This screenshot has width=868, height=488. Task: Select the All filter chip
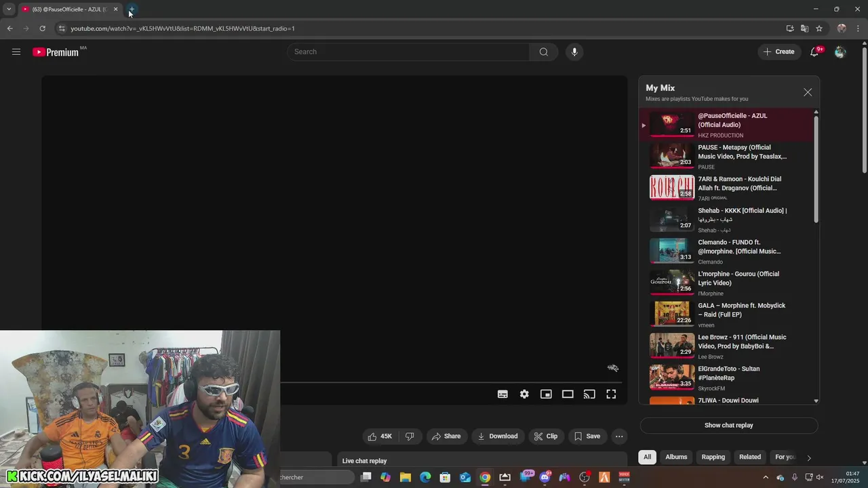pos(647,457)
